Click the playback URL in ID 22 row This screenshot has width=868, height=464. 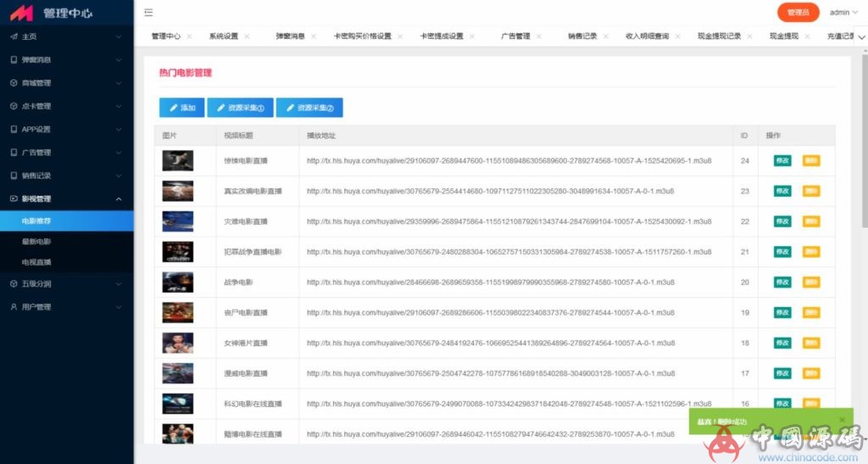[509, 221]
